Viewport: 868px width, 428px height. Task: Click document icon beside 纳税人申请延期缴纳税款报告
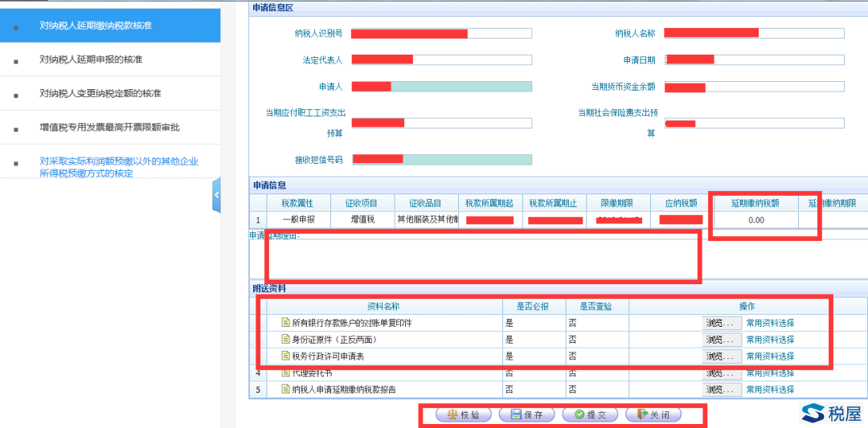285,389
